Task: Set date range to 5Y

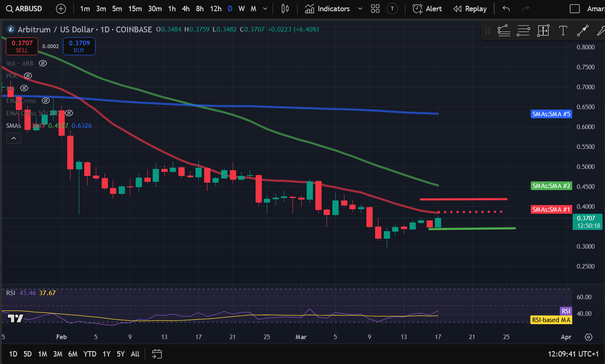Action: click(x=121, y=354)
